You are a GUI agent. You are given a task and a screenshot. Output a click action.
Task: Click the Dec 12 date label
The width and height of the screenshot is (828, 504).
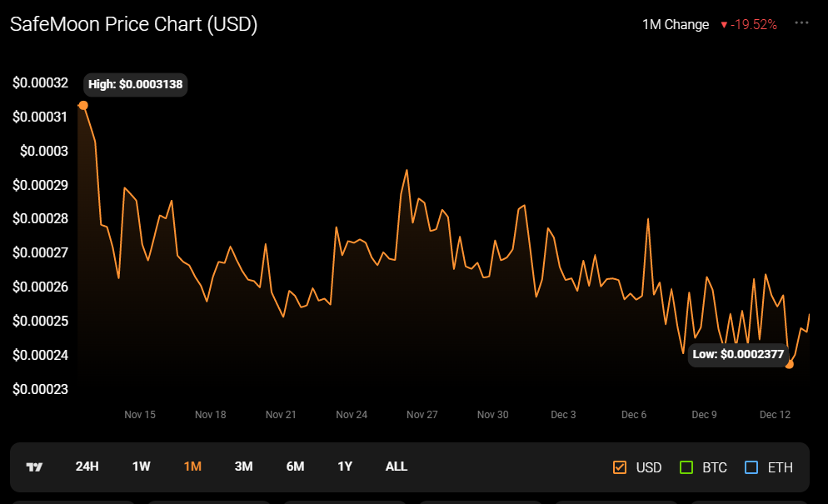point(775,415)
